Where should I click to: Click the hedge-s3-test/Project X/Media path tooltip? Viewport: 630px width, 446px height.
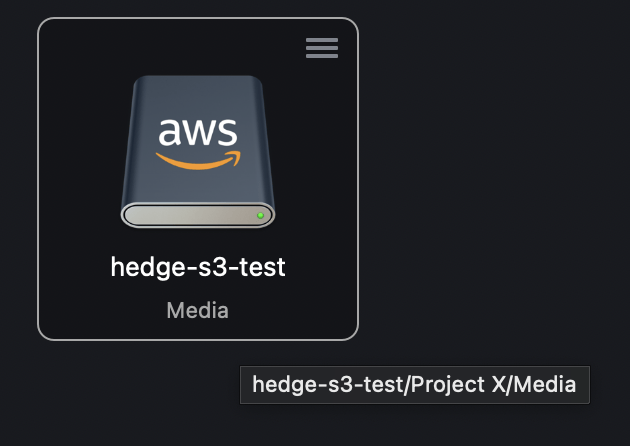click(x=414, y=384)
